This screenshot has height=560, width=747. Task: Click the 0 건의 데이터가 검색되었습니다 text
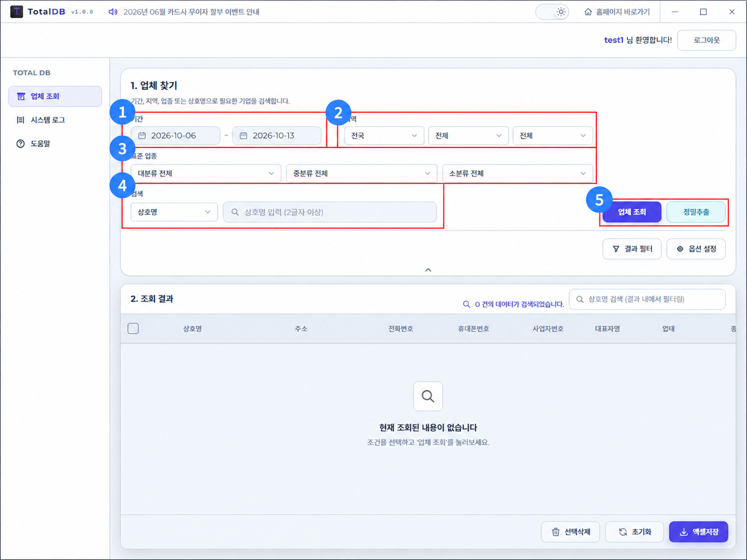point(519,304)
